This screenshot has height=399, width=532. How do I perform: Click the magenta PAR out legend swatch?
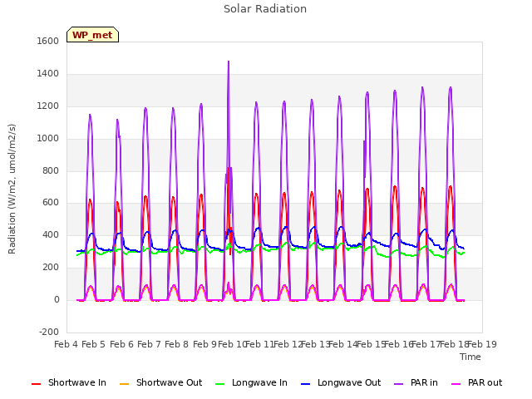pos(456,384)
